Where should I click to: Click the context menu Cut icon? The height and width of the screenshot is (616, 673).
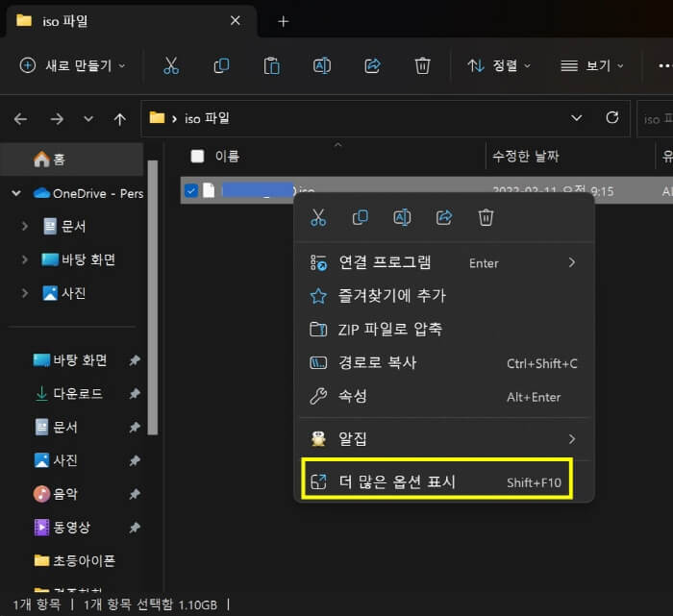pos(318,217)
